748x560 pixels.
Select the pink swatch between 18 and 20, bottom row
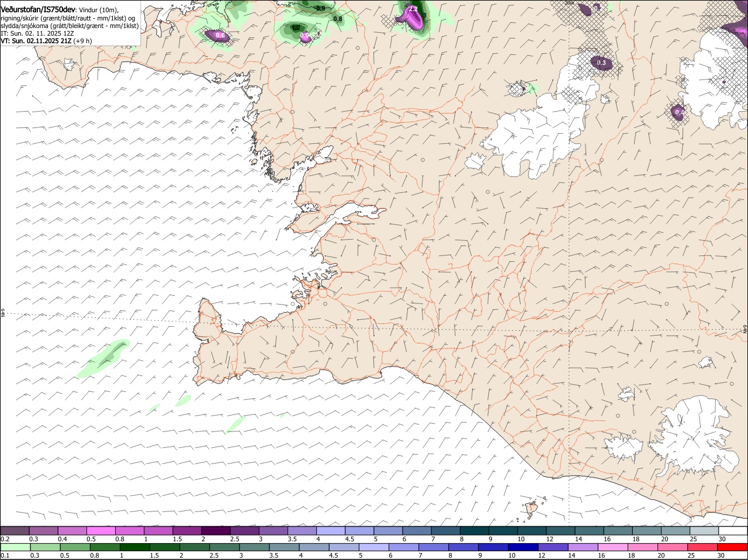[x=643, y=547]
